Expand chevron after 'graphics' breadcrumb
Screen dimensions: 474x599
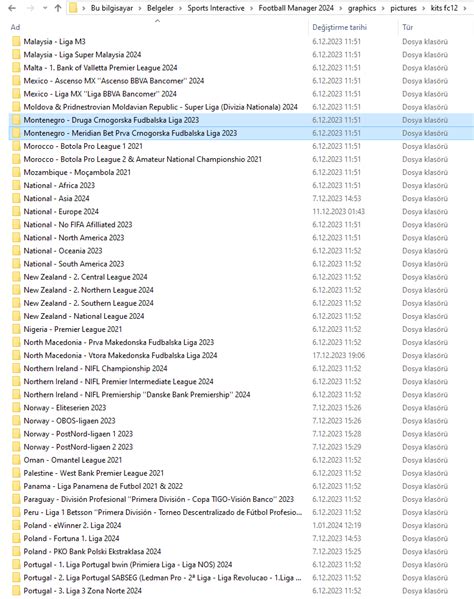(383, 8)
